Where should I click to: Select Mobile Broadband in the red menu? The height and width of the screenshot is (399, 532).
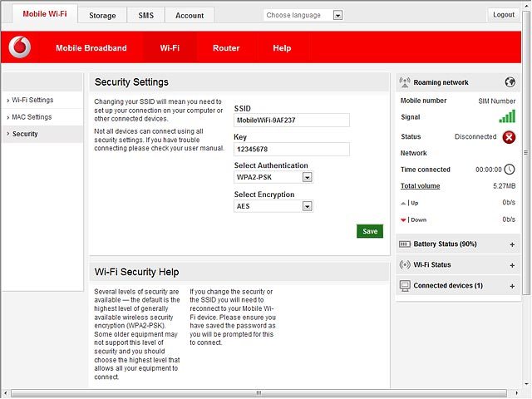[x=91, y=48]
